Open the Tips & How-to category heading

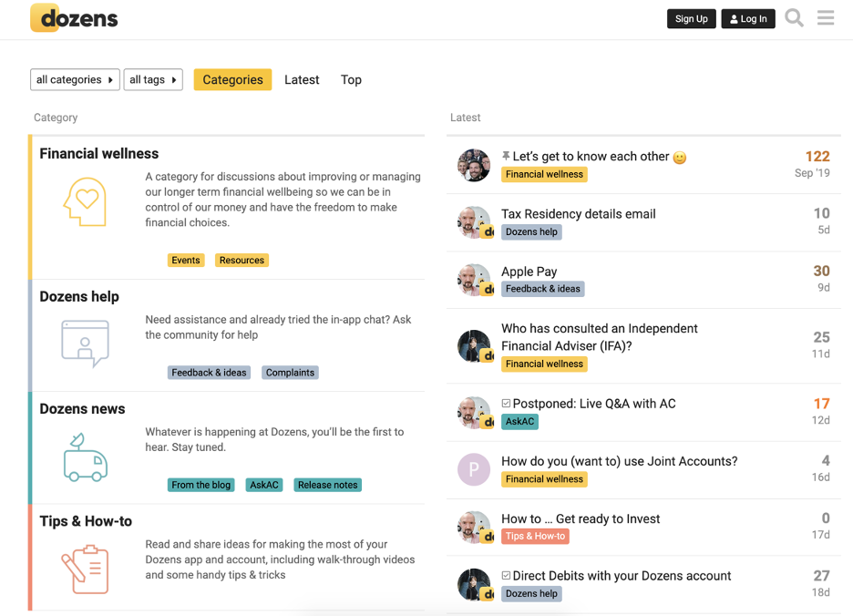tap(86, 521)
